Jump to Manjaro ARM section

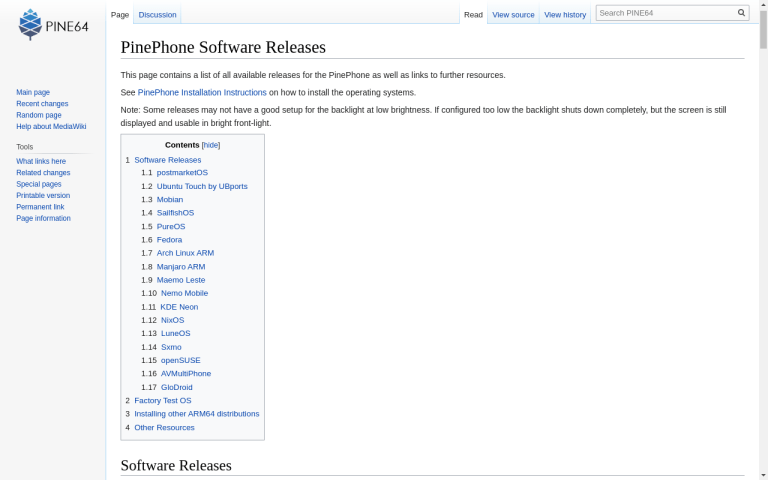pos(181,266)
